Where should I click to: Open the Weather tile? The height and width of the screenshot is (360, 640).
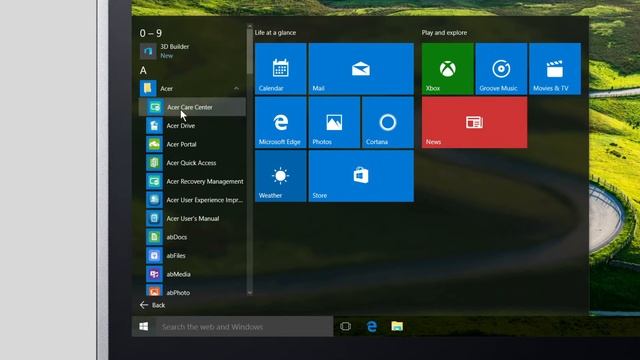(x=280, y=176)
